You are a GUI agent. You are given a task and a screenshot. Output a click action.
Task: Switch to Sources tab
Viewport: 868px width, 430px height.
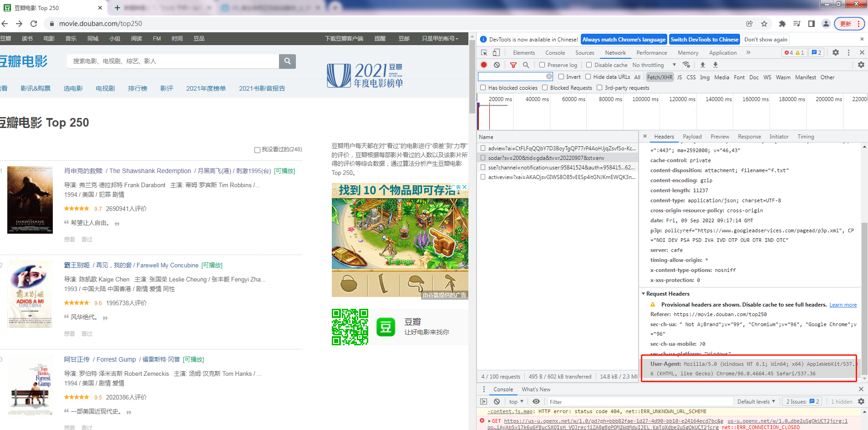584,53
